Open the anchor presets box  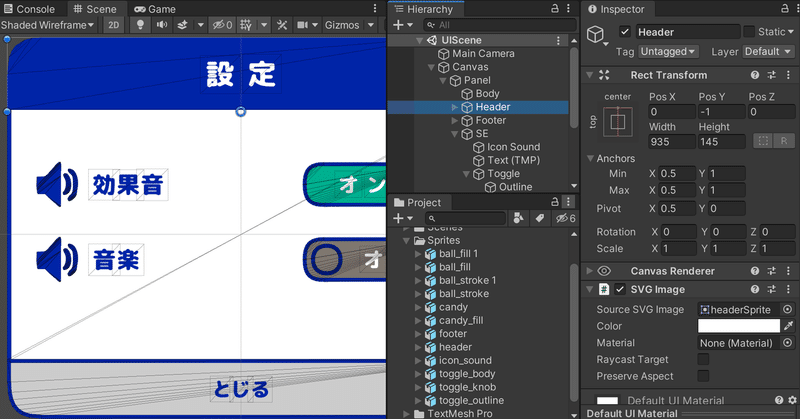click(618, 121)
